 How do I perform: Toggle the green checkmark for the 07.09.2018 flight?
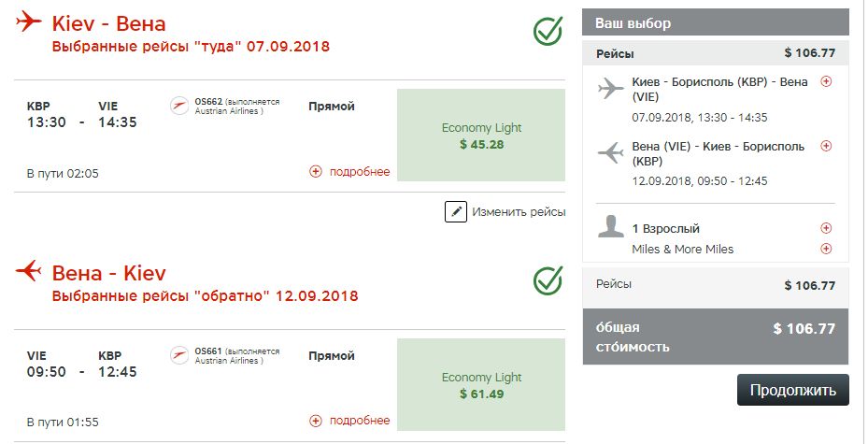[548, 31]
